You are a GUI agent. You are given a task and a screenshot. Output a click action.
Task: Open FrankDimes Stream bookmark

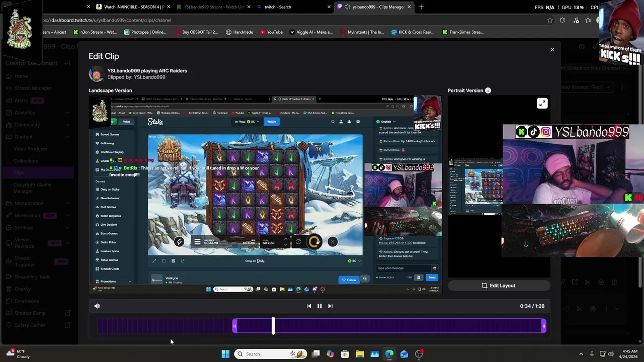463,32
